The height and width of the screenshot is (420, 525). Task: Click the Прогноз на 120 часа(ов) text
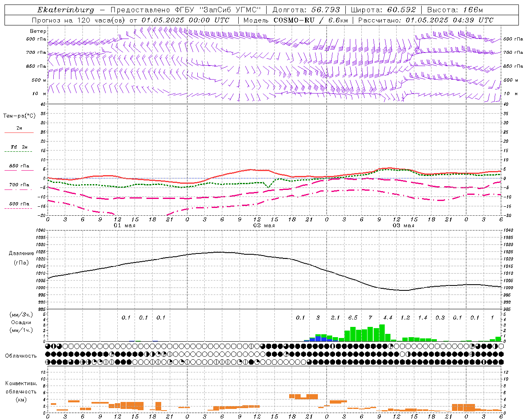click(79, 20)
